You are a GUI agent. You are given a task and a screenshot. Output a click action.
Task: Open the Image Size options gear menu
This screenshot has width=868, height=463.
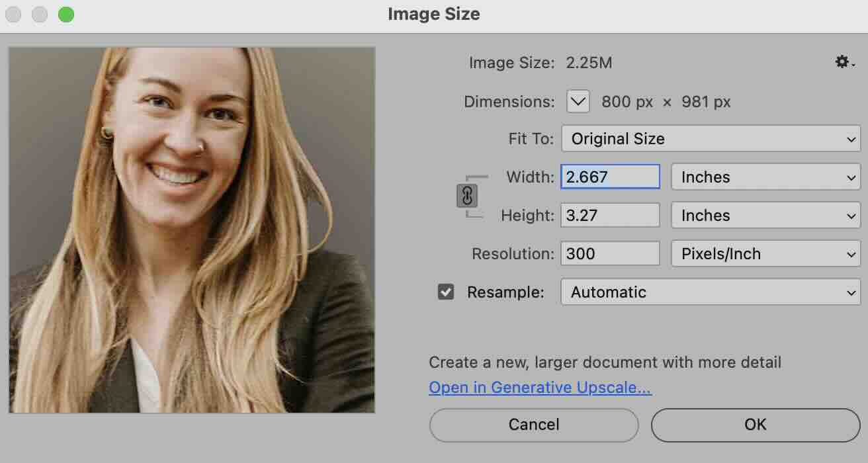tap(842, 62)
